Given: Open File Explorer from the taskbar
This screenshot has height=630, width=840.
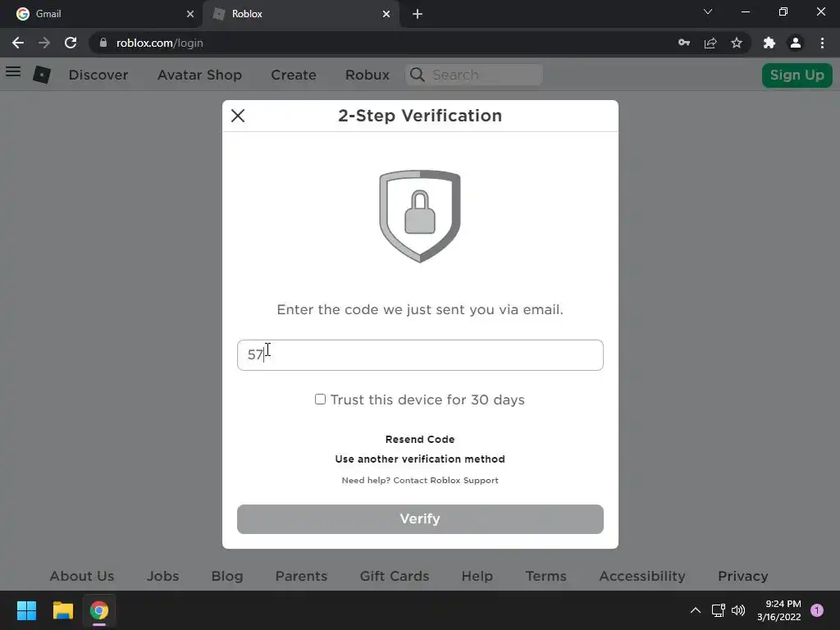Looking at the screenshot, I should pyautogui.click(x=62, y=610).
